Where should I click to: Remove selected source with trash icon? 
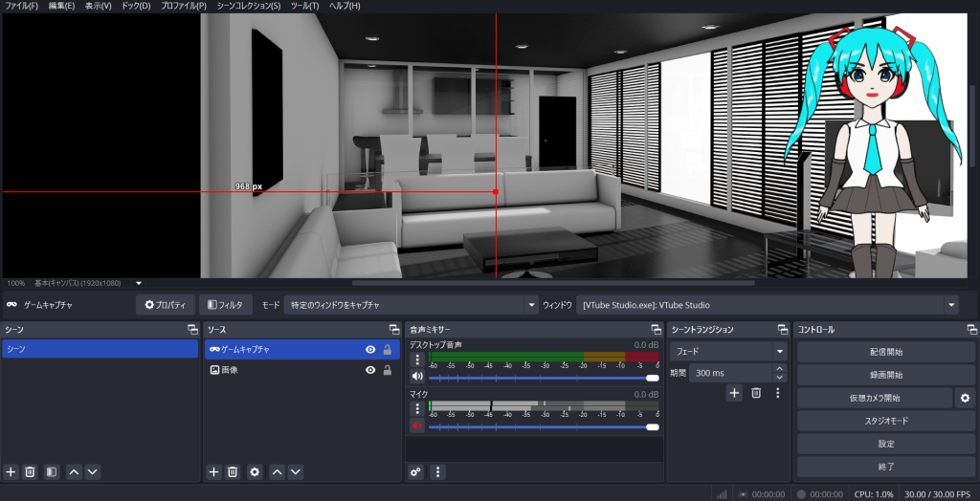(x=233, y=472)
